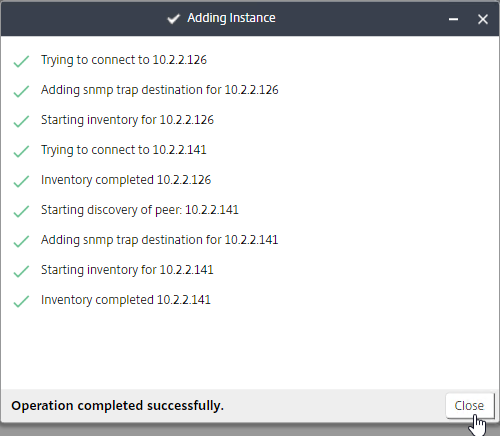The width and height of the screenshot is (500, 436).
Task: Click checkmark beside Starting inventory for 10.2.2.126
Action: [x=21, y=121]
